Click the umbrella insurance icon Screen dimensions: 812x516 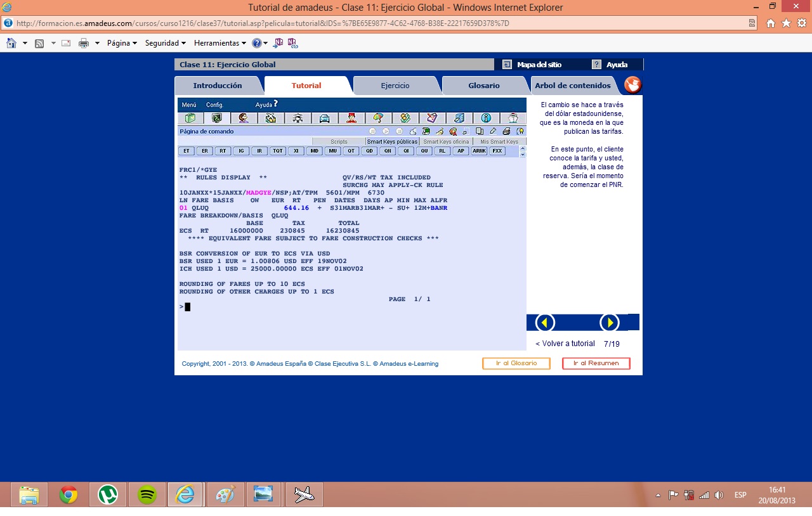[x=377, y=118]
